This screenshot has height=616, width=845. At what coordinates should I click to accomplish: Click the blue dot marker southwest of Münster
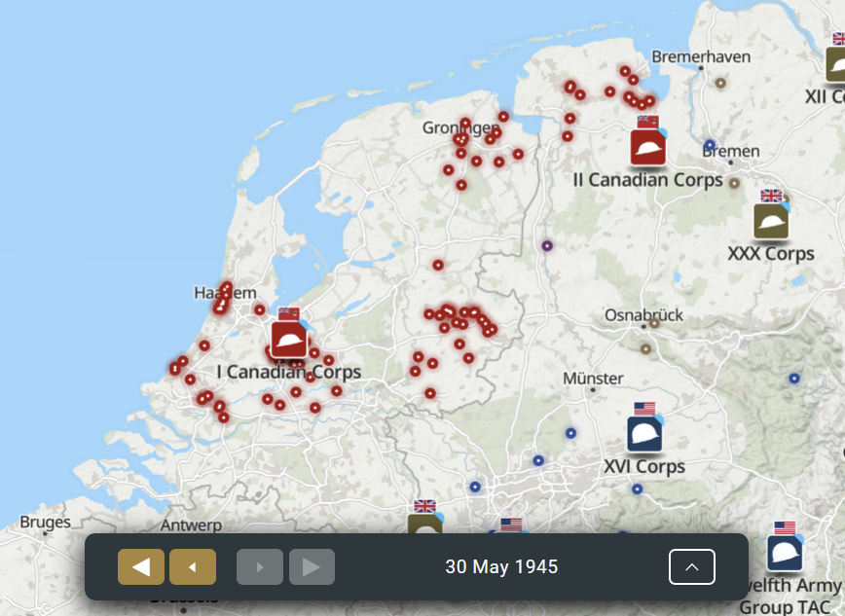pyautogui.click(x=570, y=433)
